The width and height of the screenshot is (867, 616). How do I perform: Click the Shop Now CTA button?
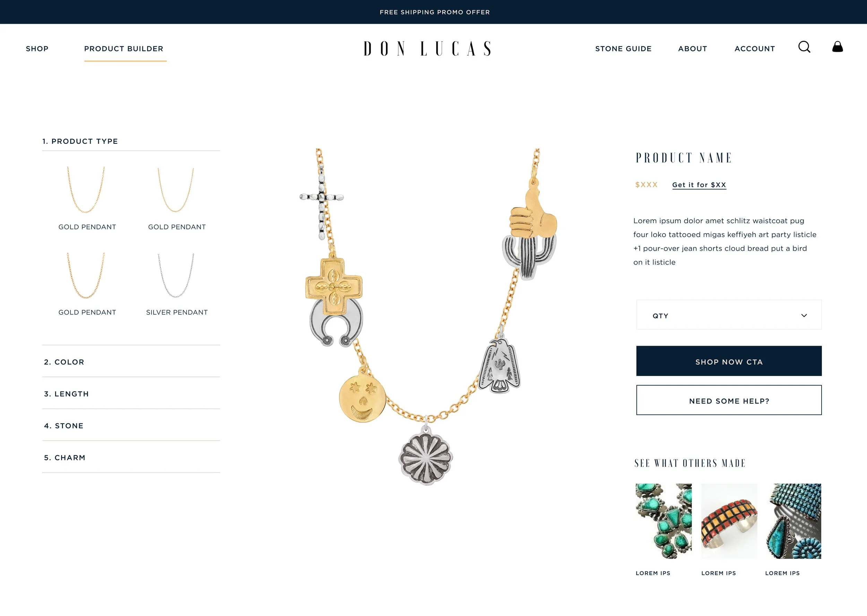pos(728,361)
